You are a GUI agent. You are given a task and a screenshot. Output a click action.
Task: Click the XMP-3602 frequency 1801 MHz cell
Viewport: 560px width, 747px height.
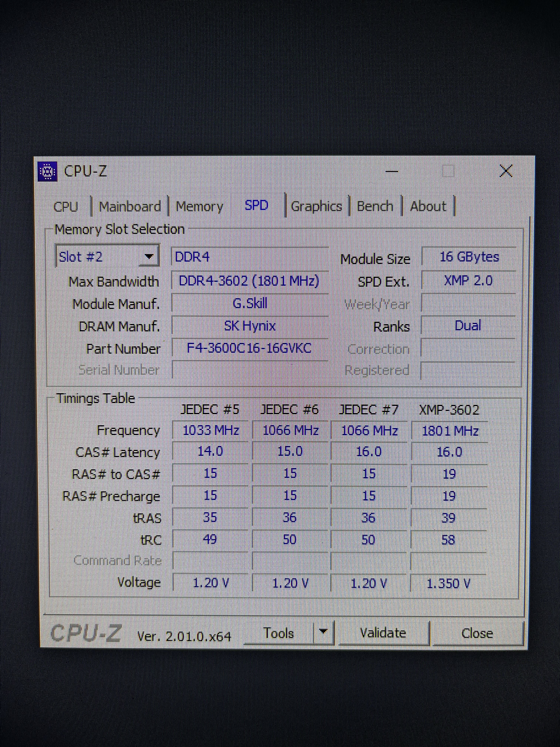coord(450,431)
